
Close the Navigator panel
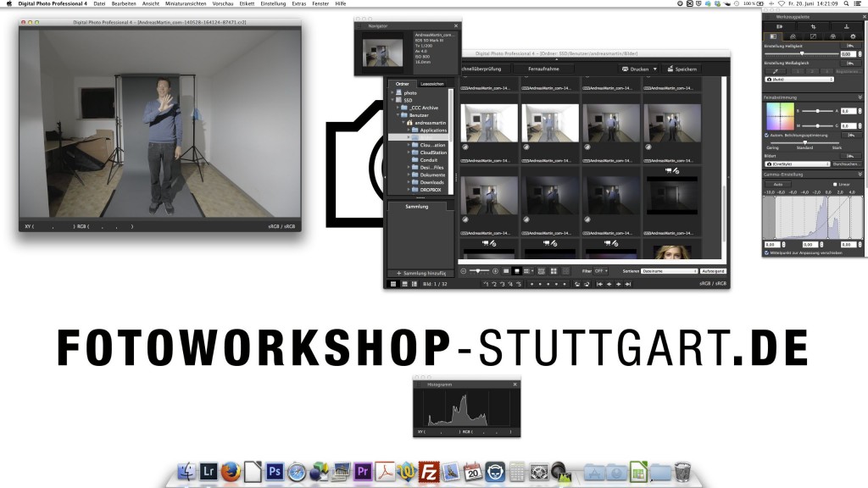tap(456, 26)
